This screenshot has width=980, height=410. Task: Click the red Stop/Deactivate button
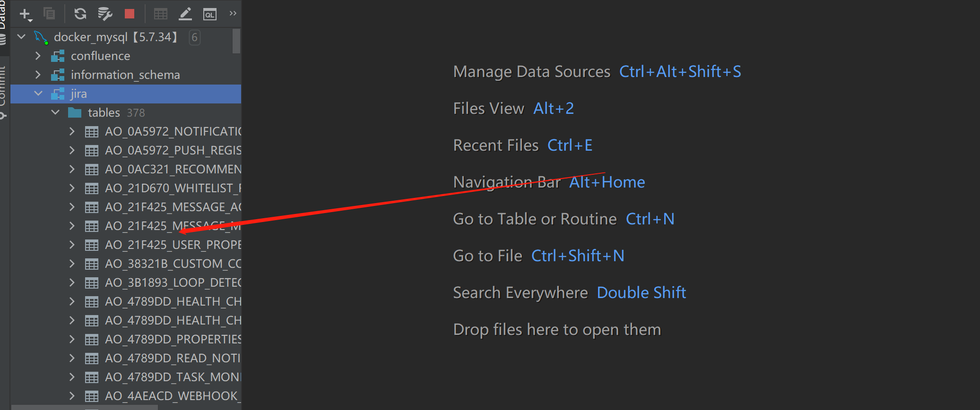130,14
